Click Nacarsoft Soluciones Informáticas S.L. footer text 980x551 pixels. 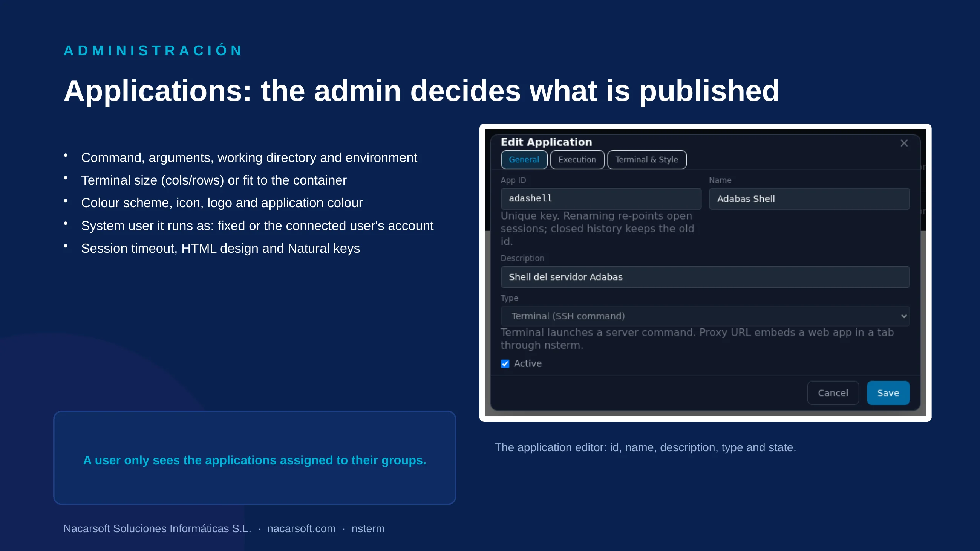coord(157,528)
